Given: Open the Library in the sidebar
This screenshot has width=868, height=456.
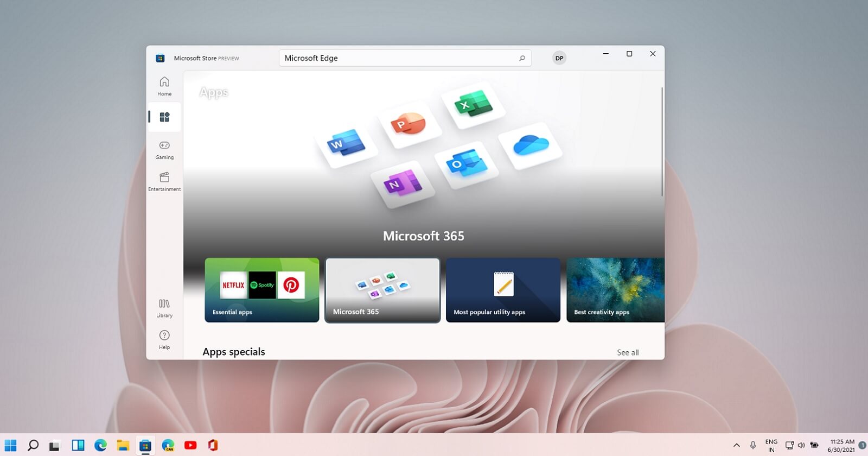Looking at the screenshot, I should tap(164, 308).
